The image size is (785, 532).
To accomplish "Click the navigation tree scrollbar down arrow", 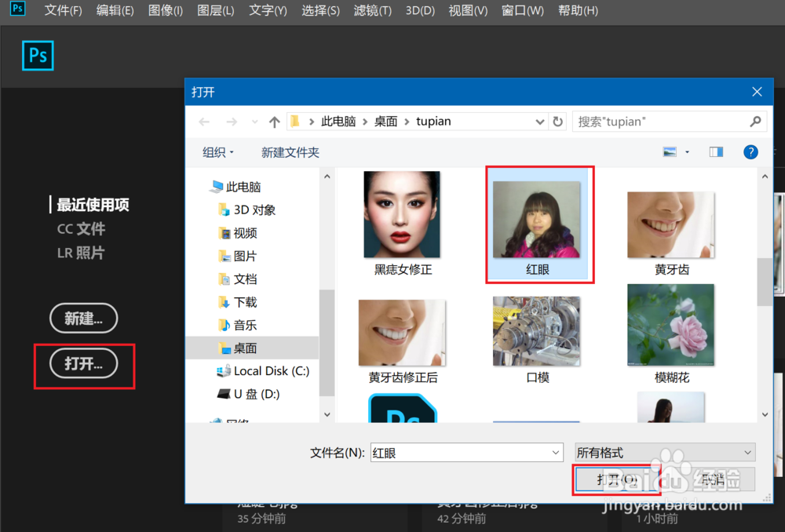I will (327, 414).
